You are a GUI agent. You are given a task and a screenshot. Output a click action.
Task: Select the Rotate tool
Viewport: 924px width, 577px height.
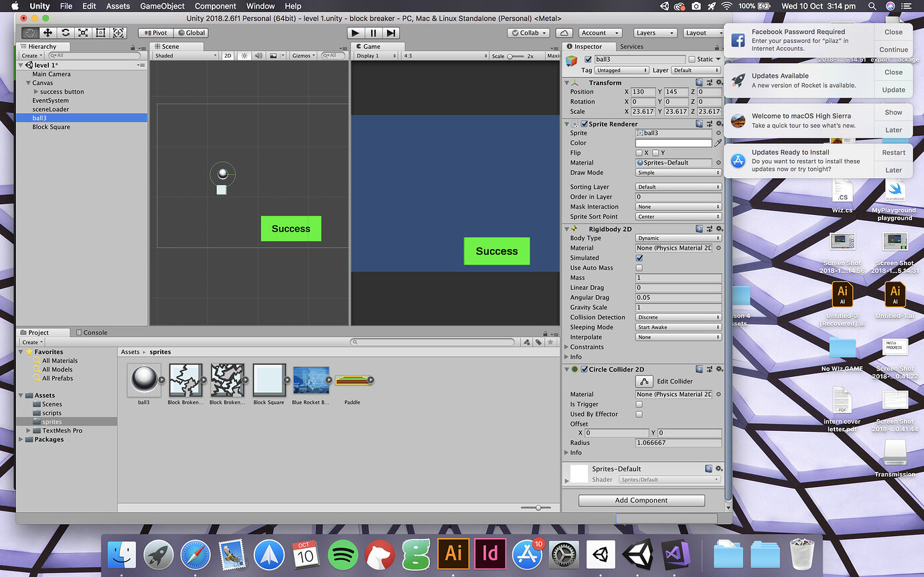tap(65, 33)
